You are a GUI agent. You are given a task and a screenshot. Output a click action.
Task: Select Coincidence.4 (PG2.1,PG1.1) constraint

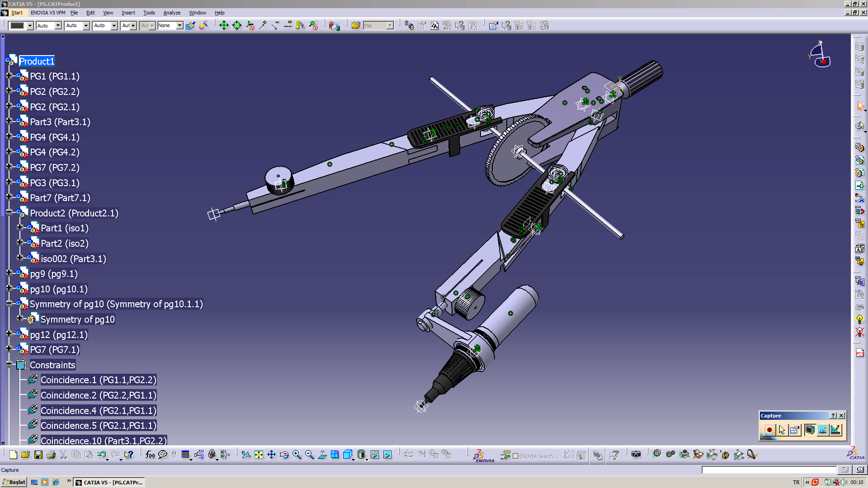coord(99,410)
